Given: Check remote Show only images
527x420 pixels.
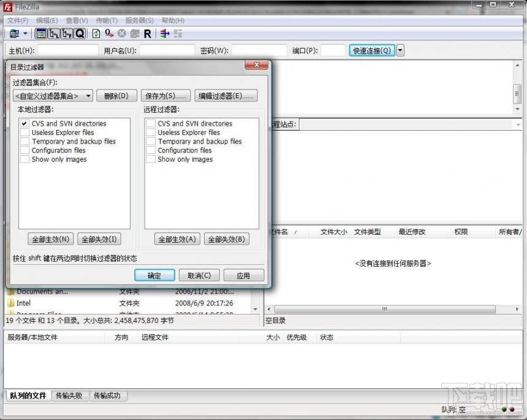Looking at the screenshot, I should click(x=151, y=159).
